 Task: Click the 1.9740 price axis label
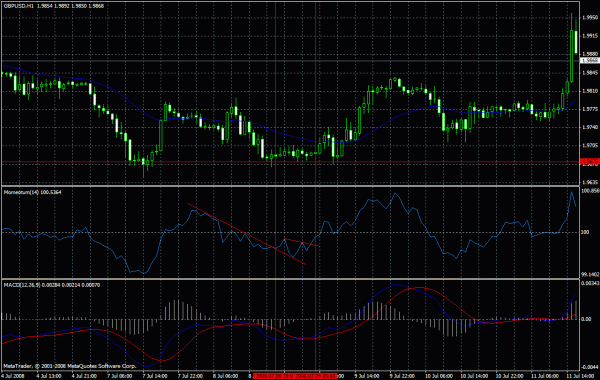tap(590, 127)
